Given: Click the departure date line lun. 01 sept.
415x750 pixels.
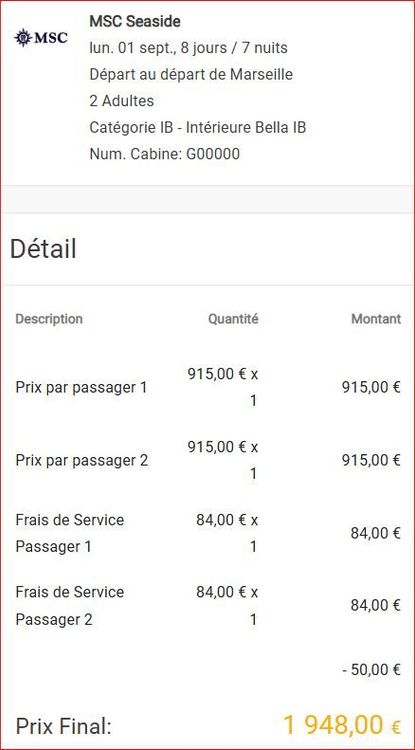Looking at the screenshot, I should [x=188, y=48].
